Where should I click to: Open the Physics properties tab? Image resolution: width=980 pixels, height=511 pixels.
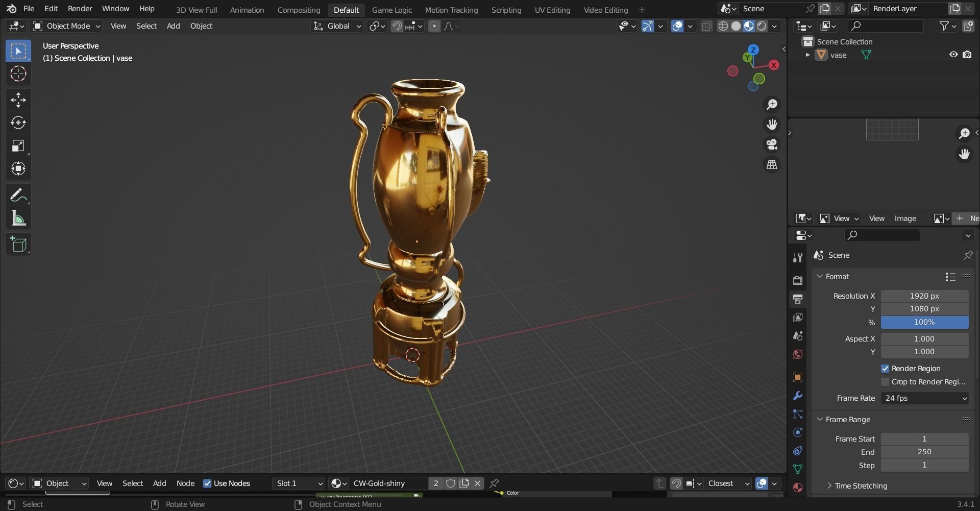pyautogui.click(x=798, y=432)
